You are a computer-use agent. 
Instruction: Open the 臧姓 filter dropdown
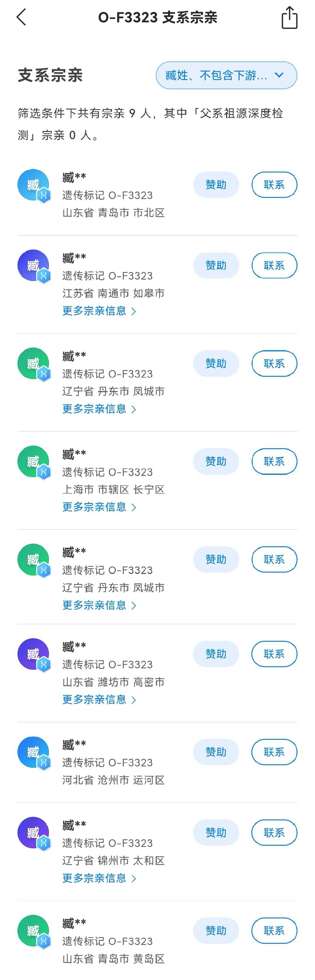[x=226, y=75]
